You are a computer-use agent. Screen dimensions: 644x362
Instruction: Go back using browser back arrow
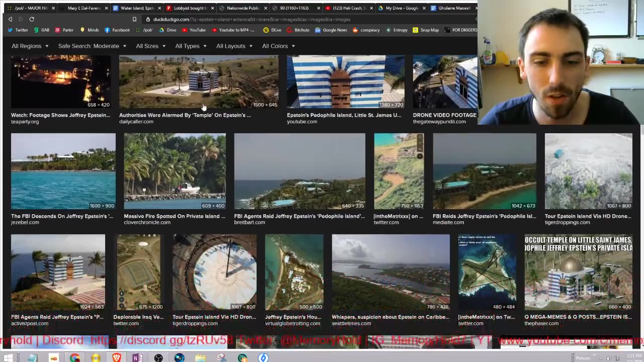point(10,19)
